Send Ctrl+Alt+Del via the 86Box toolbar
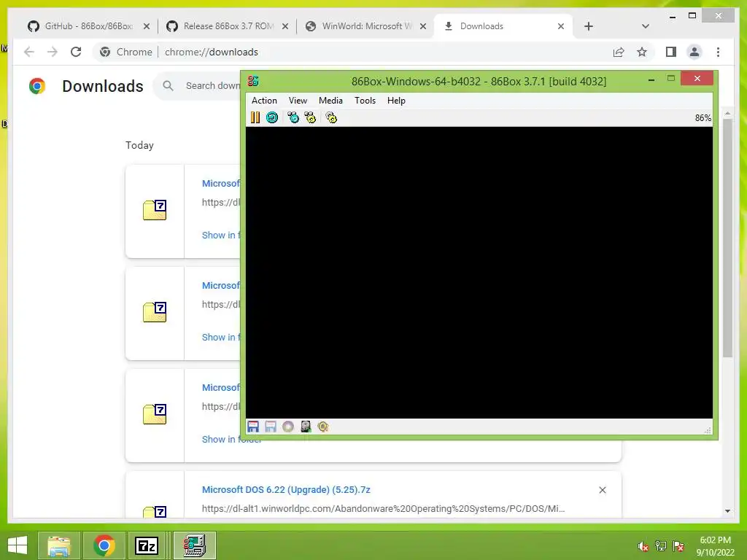The height and width of the screenshot is (560, 747). pyautogui.click(x=293, y=117)
